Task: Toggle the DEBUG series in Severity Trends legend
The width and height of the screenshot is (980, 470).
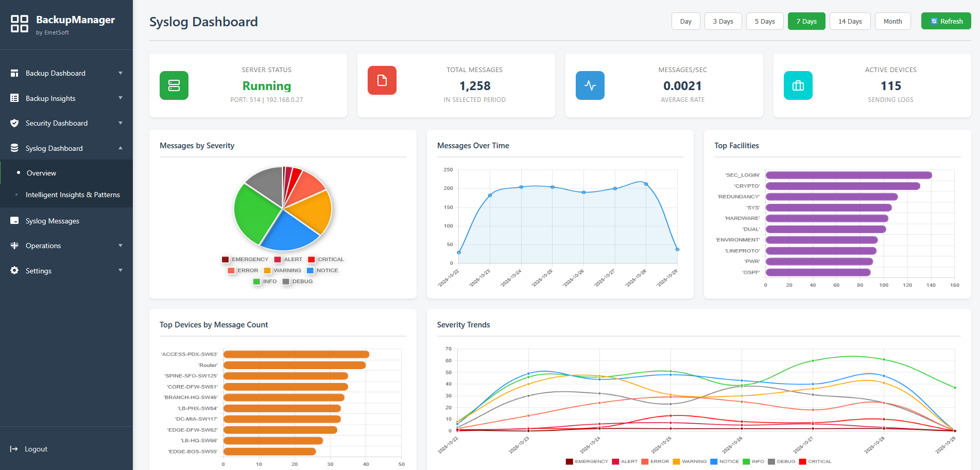Action: (782, 461)
